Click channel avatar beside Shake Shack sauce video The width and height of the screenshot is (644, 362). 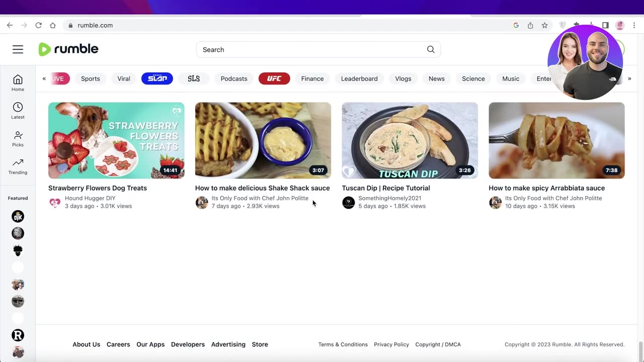pos(202,203)
